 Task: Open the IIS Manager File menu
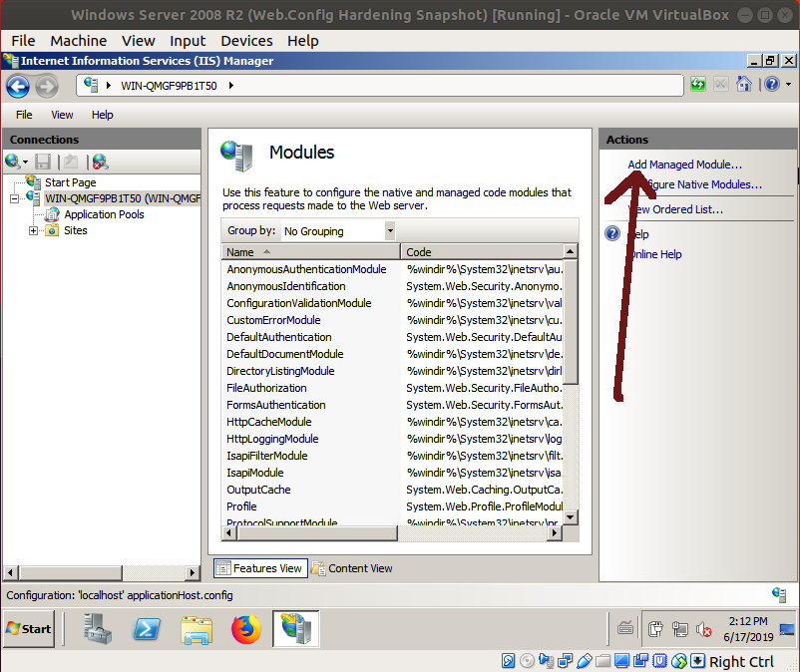(24, 115)
